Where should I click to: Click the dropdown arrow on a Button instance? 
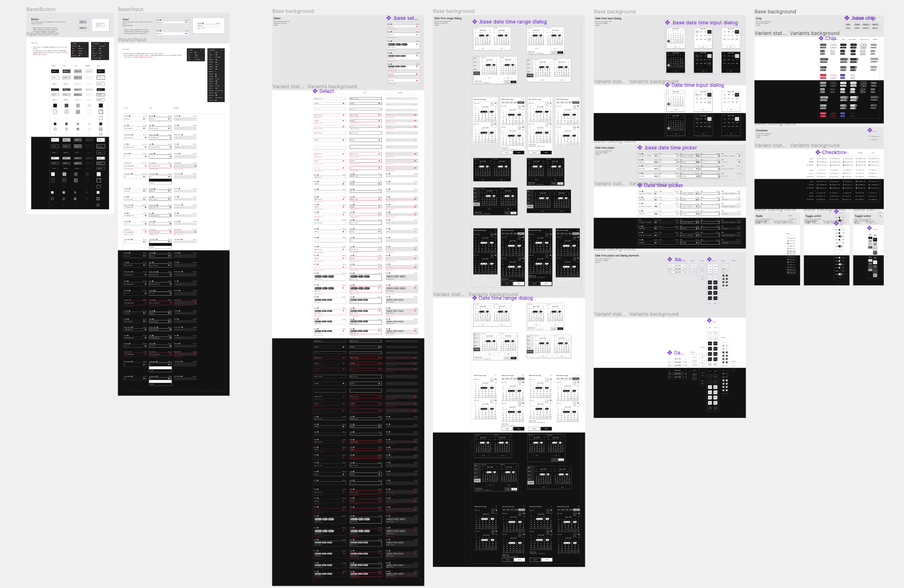(85, 22)
